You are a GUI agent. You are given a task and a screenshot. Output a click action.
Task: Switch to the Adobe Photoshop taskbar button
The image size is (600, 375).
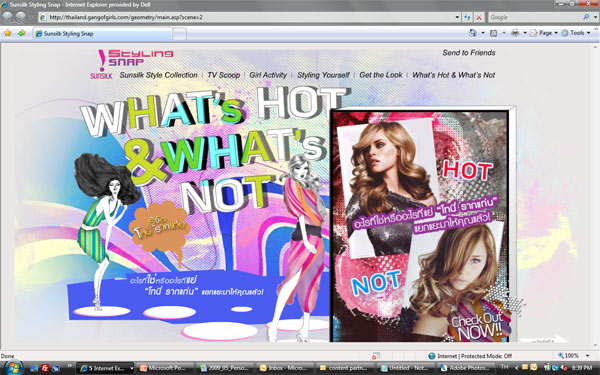[466, 368]
